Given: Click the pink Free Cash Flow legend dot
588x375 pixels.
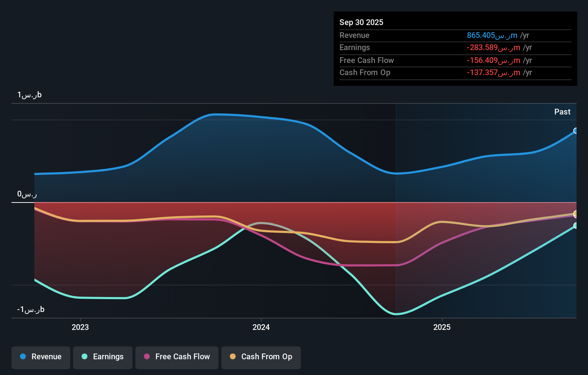Looking at the screenshot, I should (146, 357).
